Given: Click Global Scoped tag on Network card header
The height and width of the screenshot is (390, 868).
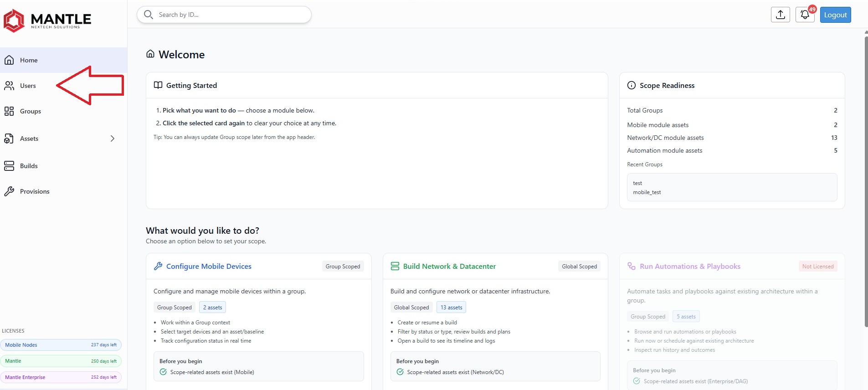Looking at the screenshot, I should pos(579,266).
